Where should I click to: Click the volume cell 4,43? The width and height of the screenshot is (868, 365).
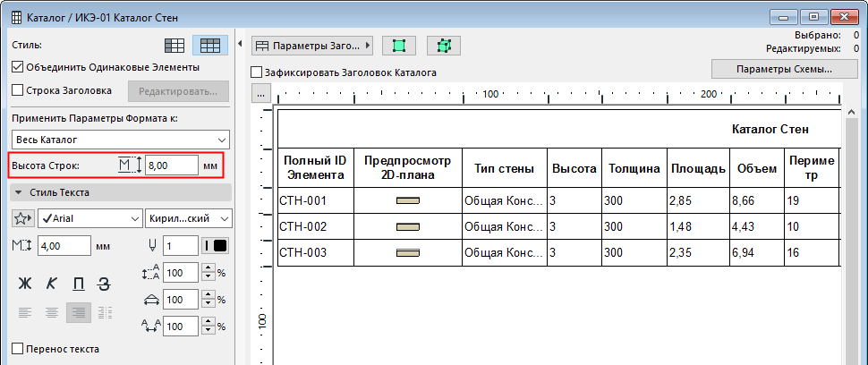(757, 226)
